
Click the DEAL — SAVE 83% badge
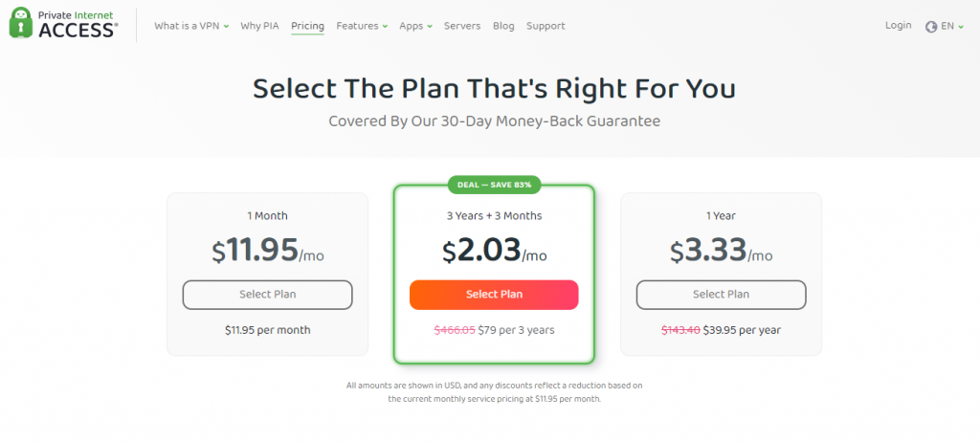[494, 185]
